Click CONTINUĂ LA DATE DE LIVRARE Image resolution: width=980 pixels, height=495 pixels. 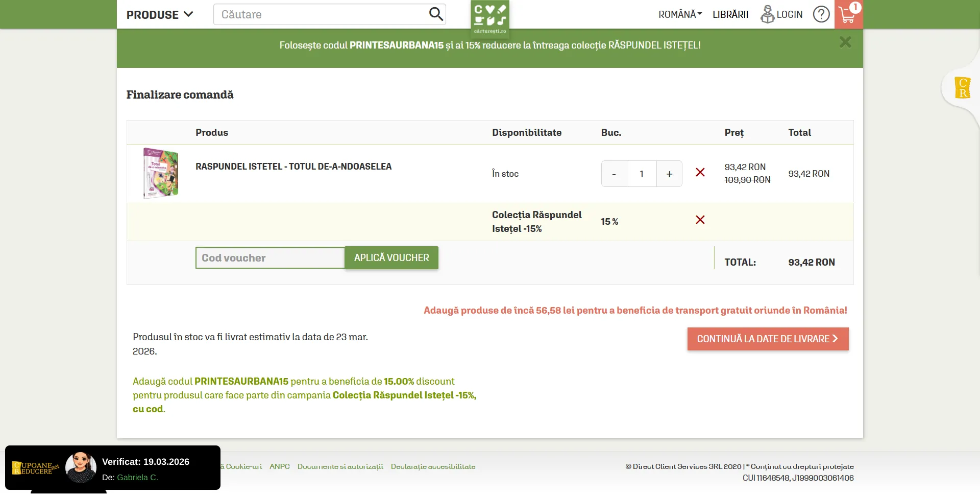tap(768, 339)
